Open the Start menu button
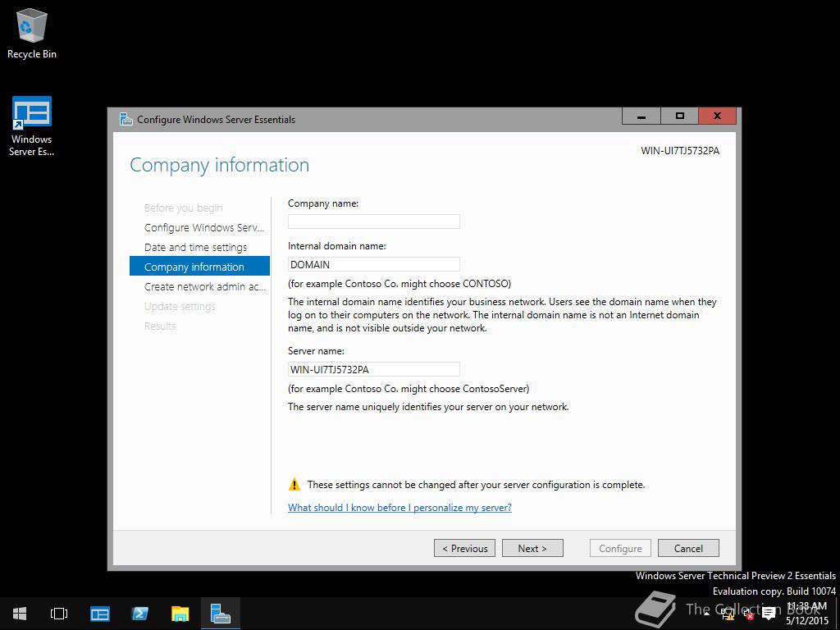The image size is (840, 630). pyautogui.click(x=20, y=614)
